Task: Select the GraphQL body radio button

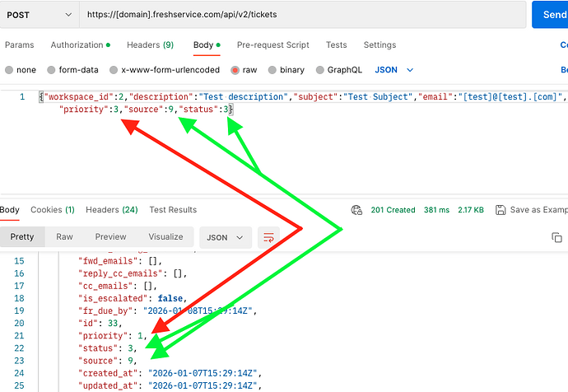Action: [x=319, y=71]
